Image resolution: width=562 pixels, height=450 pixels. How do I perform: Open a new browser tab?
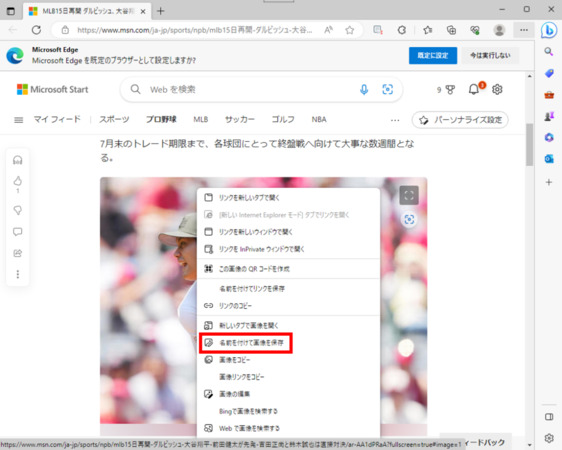coord(161,11)
